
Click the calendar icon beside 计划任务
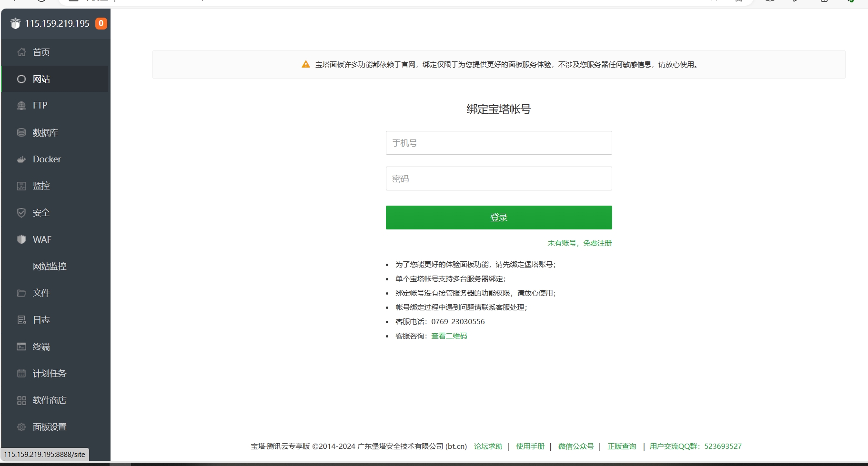pyautogui.click(x=21, y=374)
